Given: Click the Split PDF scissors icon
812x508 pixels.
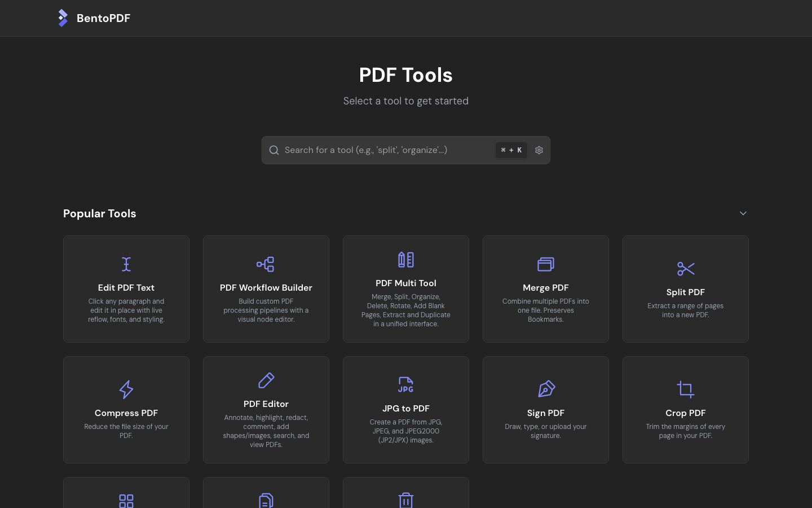Looking at the screenshot, I should [686, 269].
